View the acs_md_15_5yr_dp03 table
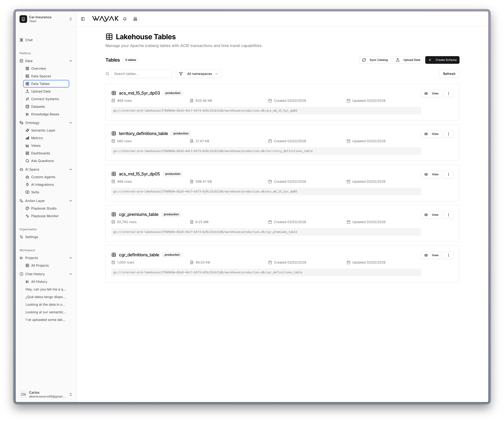The height and width of the screenshot is (422, 504). coord(431,94)
